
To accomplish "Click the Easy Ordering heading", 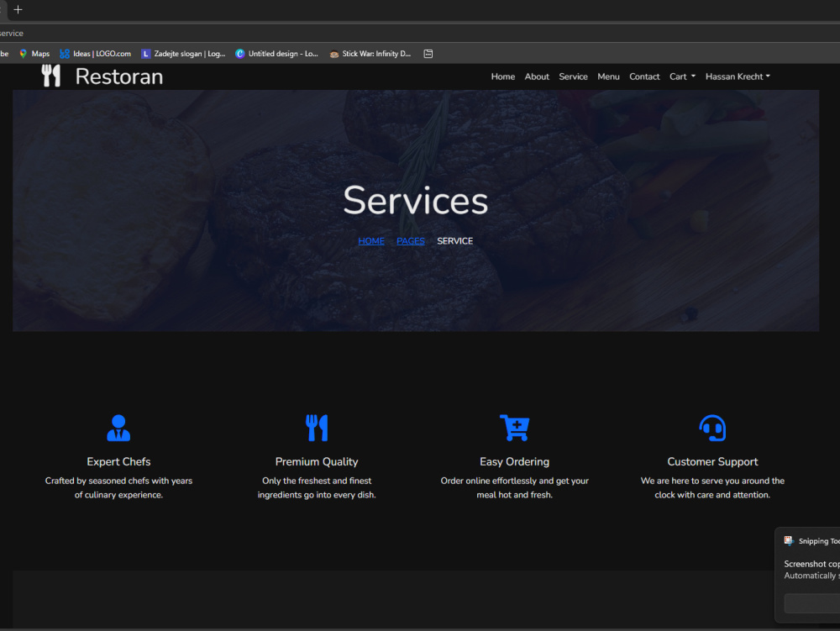I will (514, 462).
